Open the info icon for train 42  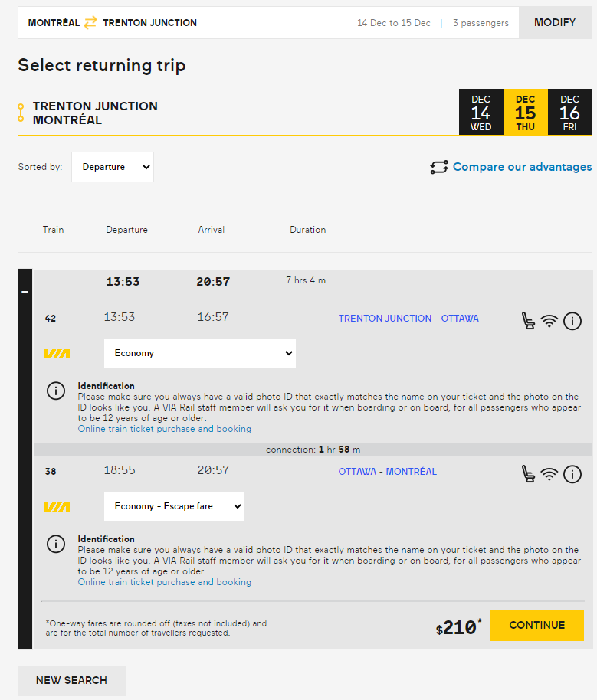click(x=572, y=322)
